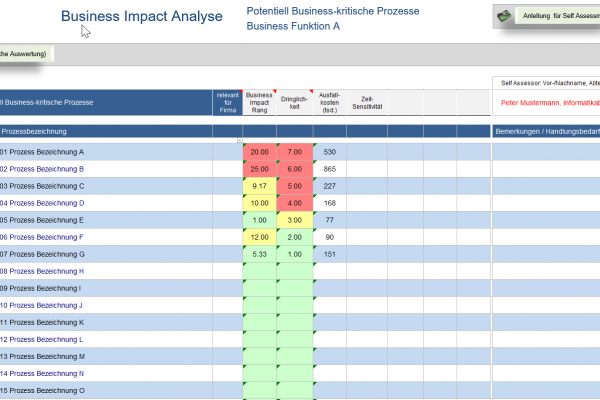Click the book icon beside Anleitung
This screenshot has height=400, width=600.
[x=506, y=16]
